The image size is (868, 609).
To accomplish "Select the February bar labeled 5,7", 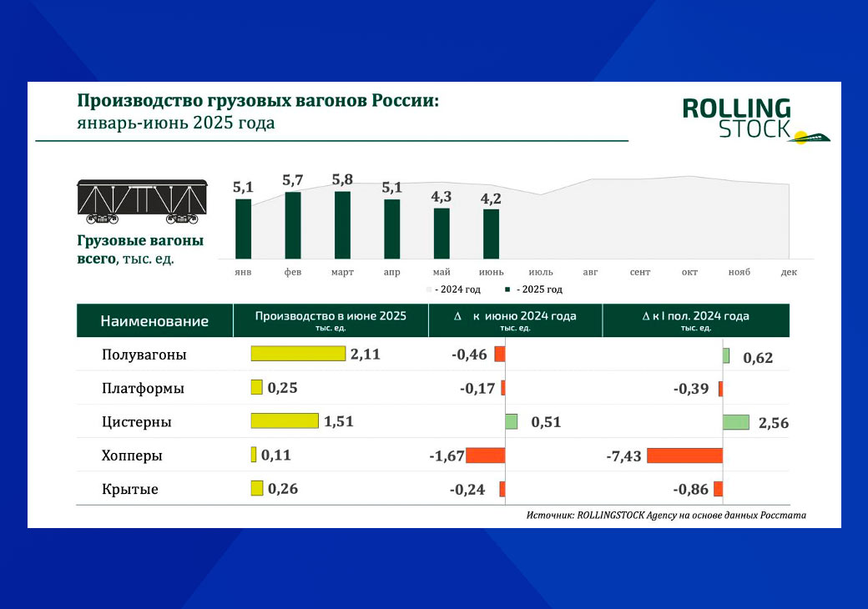I will 293,225.
